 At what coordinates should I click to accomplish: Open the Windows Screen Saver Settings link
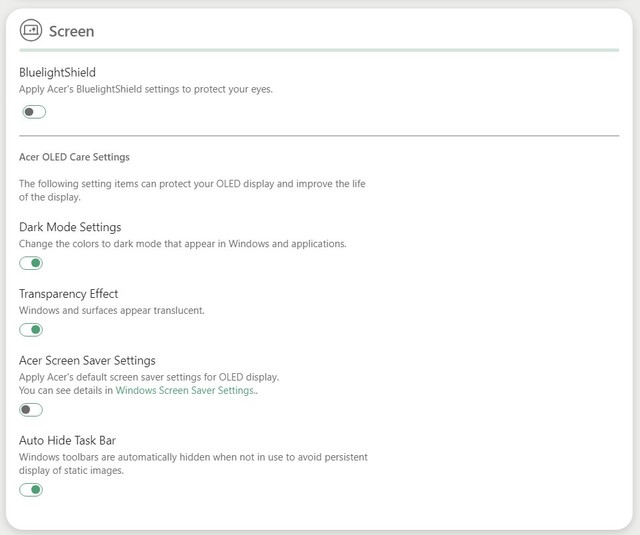click(x=186, y=390)
